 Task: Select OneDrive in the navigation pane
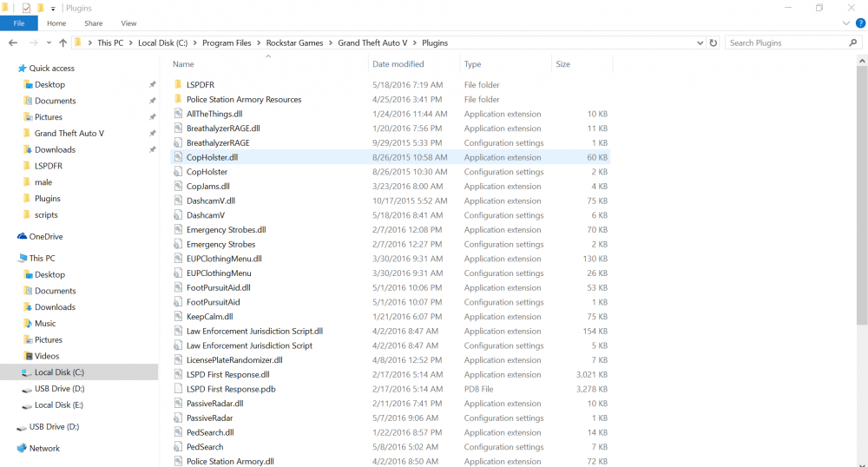(x=46, y=236)
